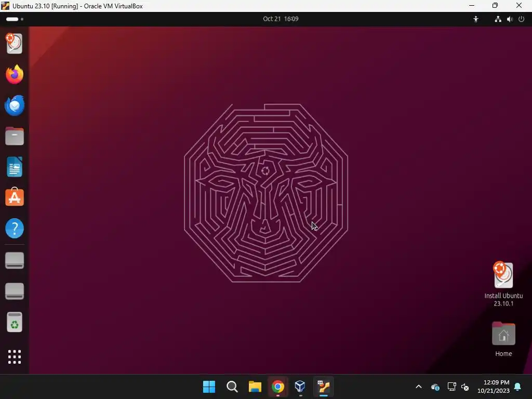
Task: Click the OneDrive cloud tray icon
Action: pos(435,387)
